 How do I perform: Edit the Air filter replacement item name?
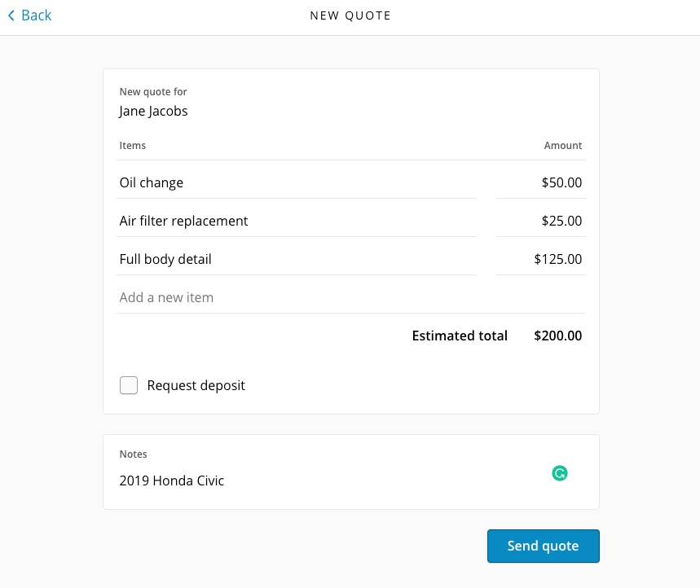297,221
